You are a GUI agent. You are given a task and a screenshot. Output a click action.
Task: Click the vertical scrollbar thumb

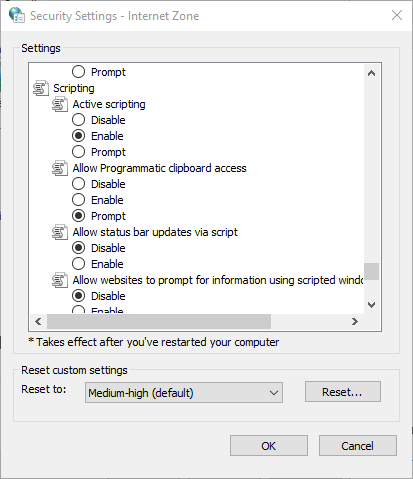coord(371,271)
